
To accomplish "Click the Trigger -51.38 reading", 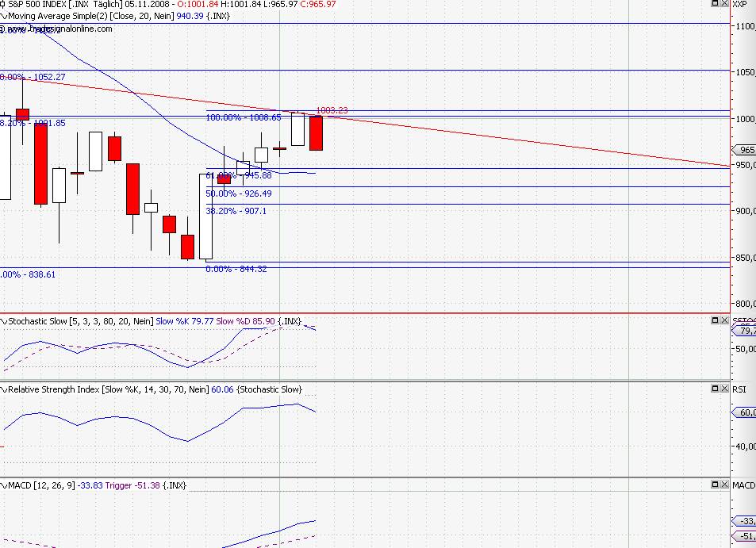I will point(132,485).
